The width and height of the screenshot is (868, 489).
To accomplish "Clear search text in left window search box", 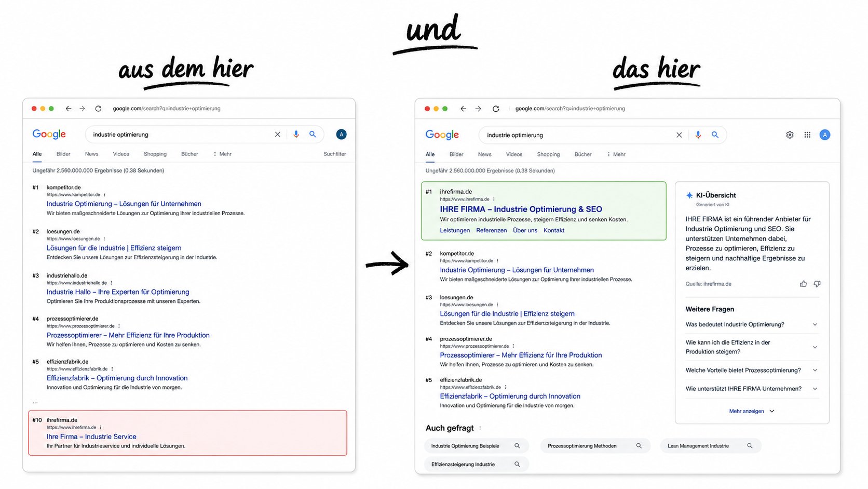I will click(278, 135).
